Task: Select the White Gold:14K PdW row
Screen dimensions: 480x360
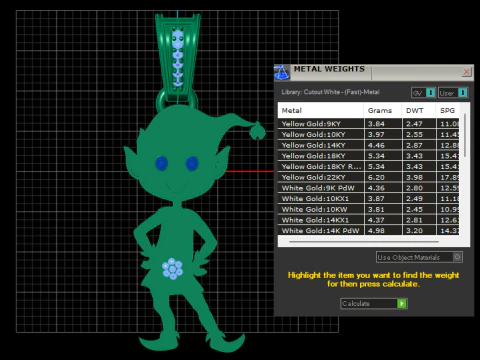Action: (368, 230)
